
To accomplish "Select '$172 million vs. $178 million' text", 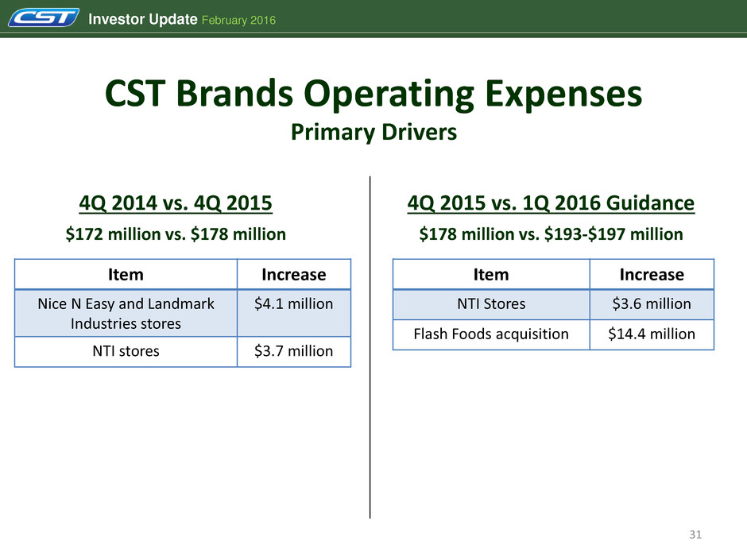I will (176, 234).
